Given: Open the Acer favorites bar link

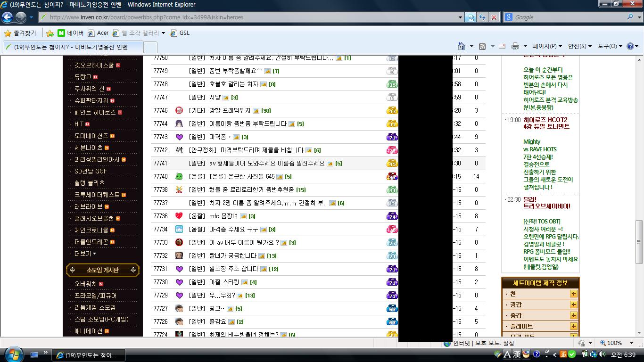Looking at the screenshot, I should (x=98, y=33).
